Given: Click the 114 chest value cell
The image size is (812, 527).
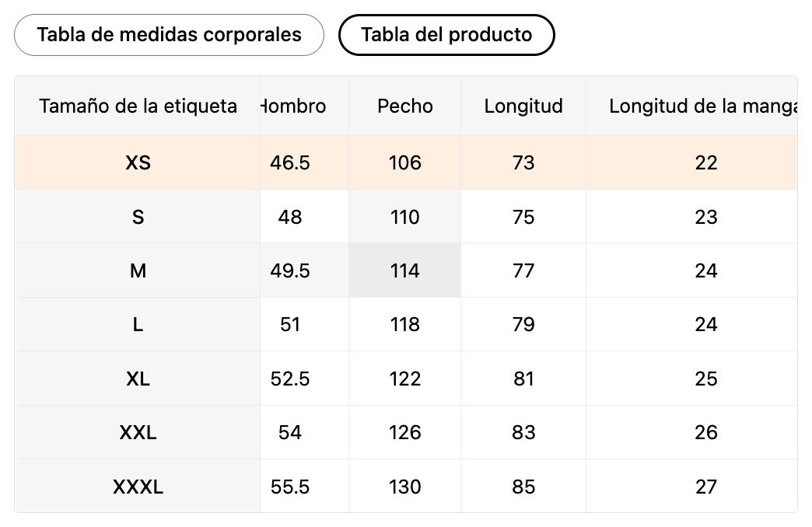Looking at the screenshot, I should (405, 270).
